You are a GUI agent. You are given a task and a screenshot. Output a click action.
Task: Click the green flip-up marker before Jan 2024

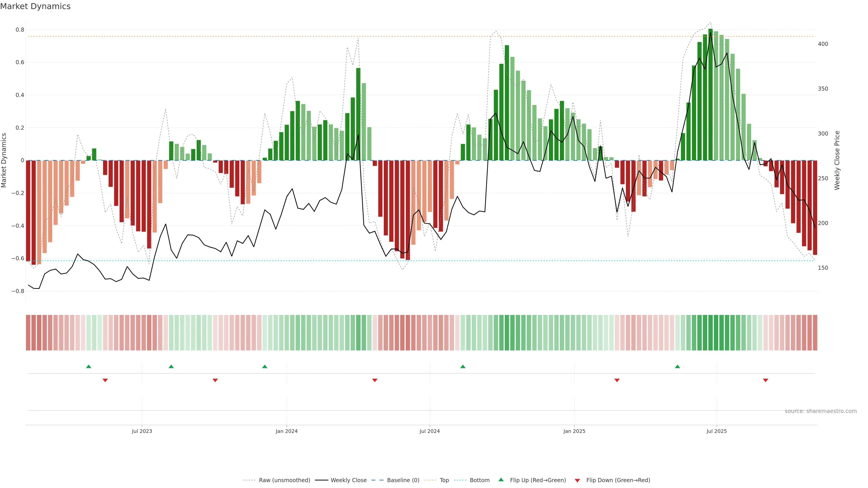point(265,366)
